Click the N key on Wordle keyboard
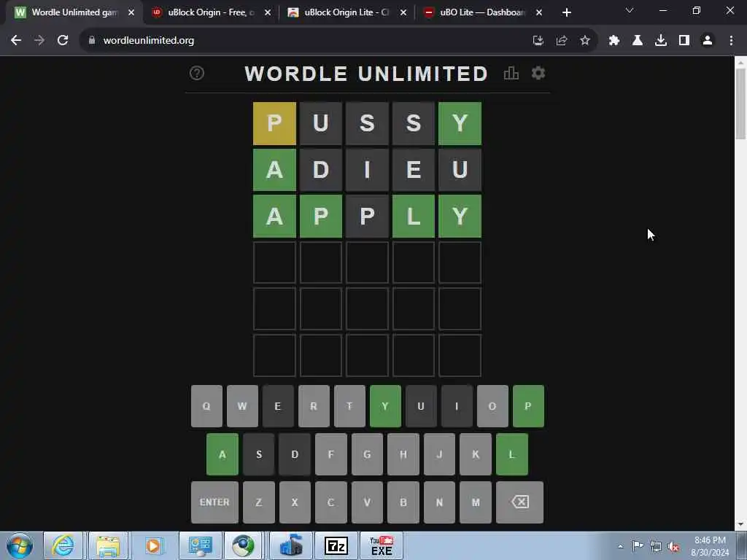 point(439,502)
